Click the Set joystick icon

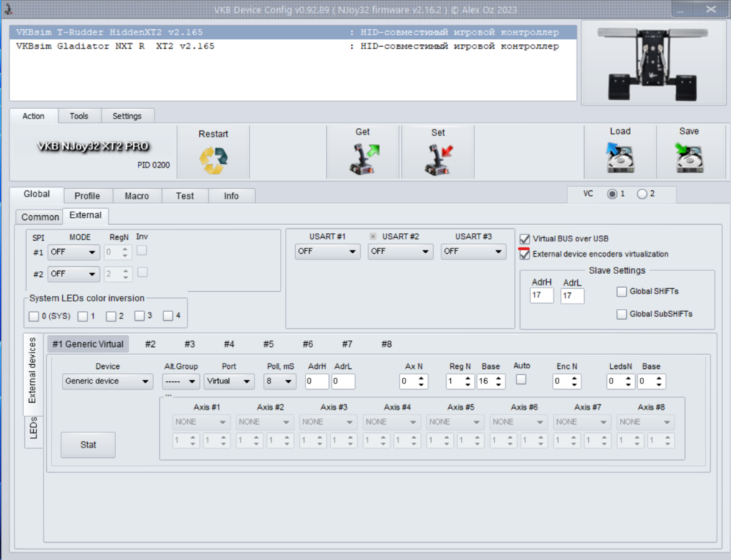tap(438, 160)
